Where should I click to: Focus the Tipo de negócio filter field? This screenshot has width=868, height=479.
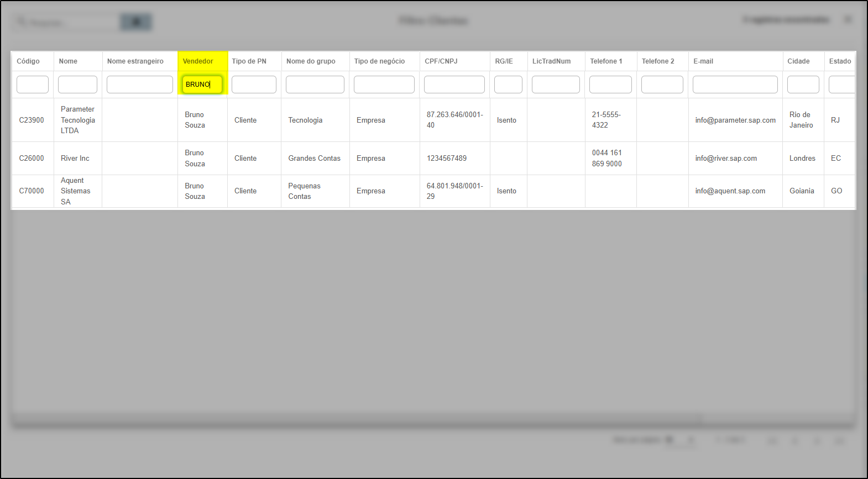(x=384, y=85)
